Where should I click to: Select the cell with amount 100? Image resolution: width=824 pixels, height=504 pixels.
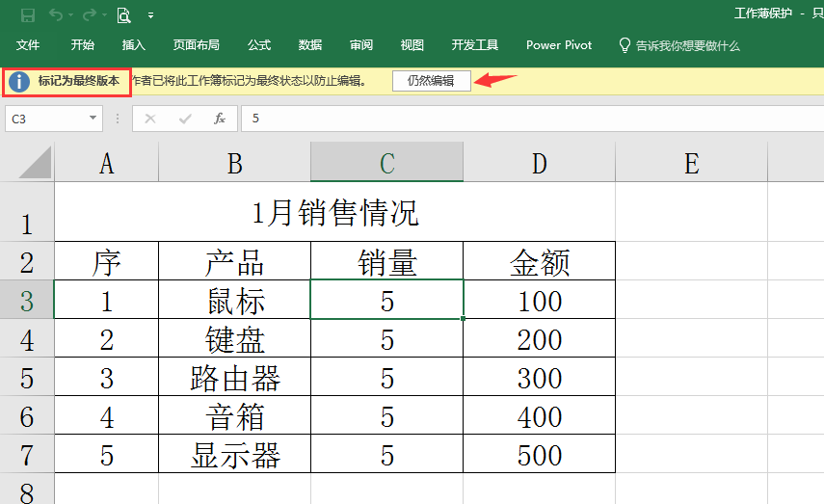point(539,300)
